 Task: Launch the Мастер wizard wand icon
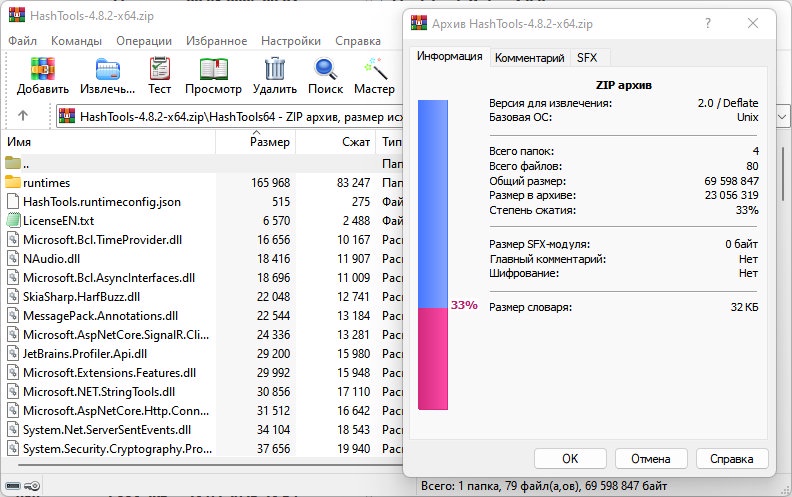375,69
